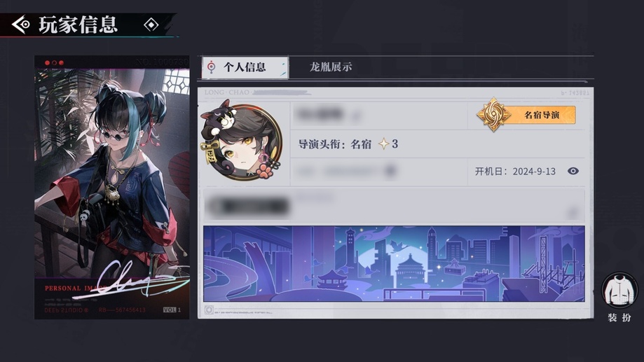This screenshot has height=362, width=644.
Task: Click the gold 名宿导演 emblem icon
Action: click(x=494, y=115)
